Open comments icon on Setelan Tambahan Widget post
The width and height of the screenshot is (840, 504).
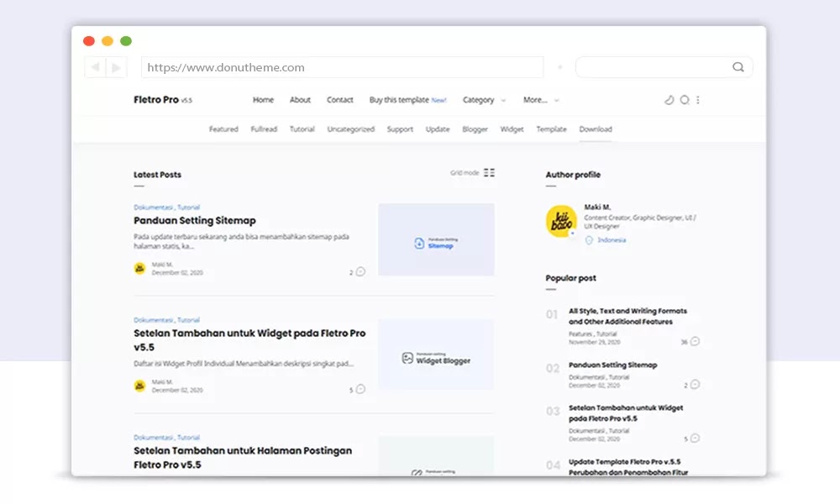pyautogui.click(x=360, y=389)
